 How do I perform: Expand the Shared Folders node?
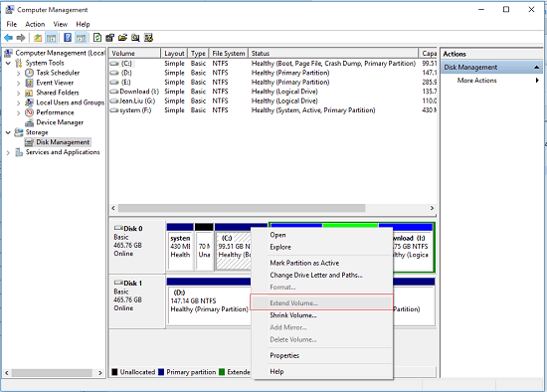pyautogui.click(x=19, y=93)
